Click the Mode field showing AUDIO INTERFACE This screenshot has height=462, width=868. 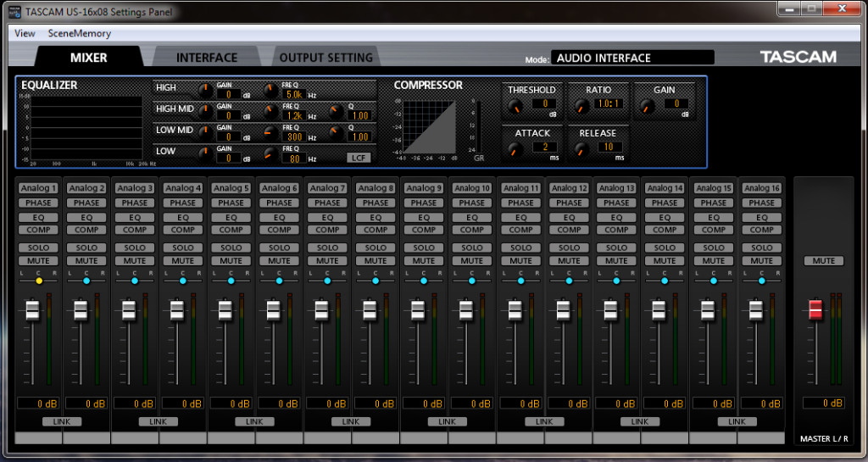click(x=632, y=58)
